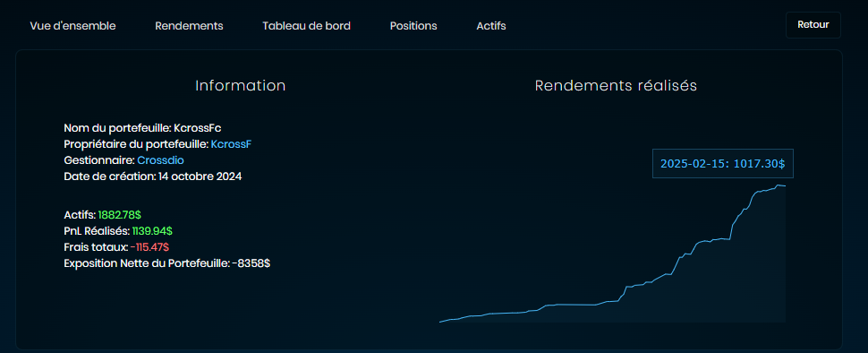This screenshot has width=868, height=353.
Task: Select the last point of the returns line
Action: pos(785,185)
